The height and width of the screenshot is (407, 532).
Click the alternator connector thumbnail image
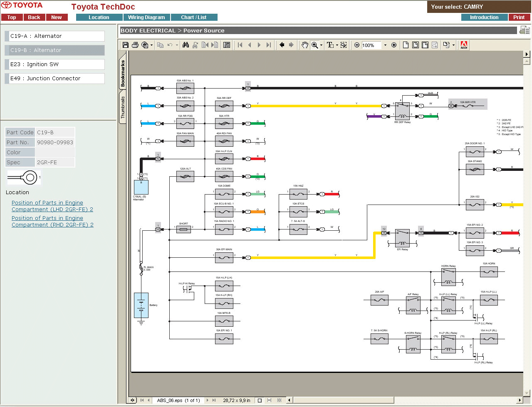pos(24,178)
